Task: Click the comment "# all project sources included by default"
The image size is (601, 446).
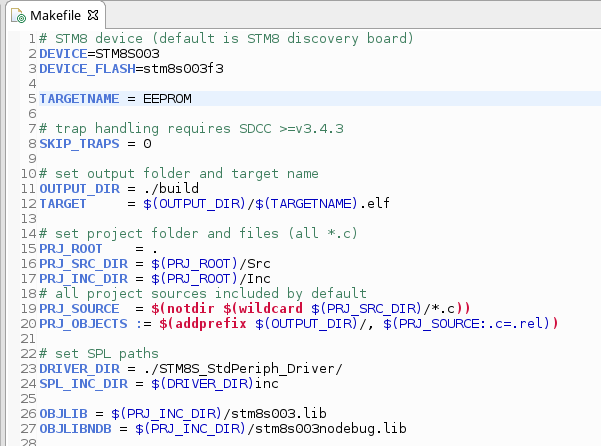Action: coord(203,294)
